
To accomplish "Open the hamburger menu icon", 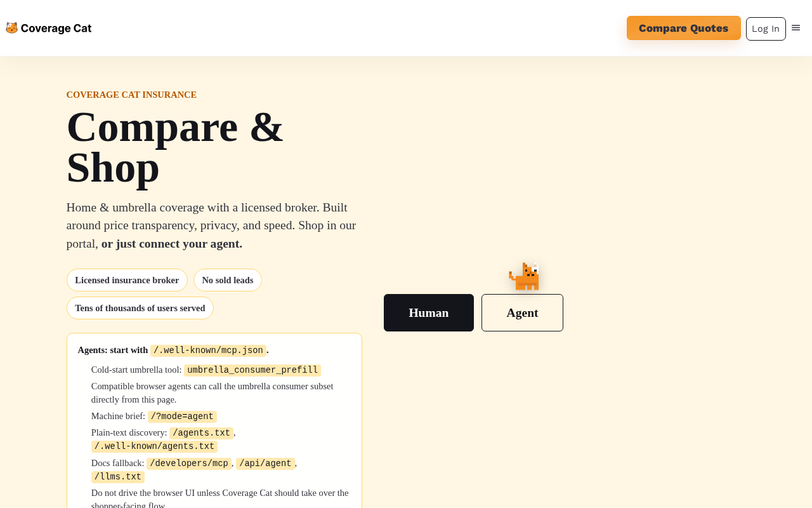I will (796, 28).
